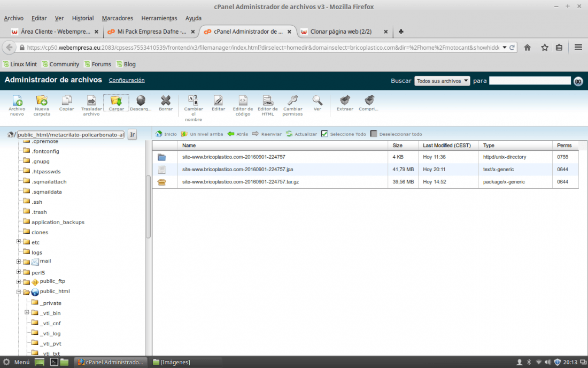Select the .jpa backup file row
The height and width of the screenshot is (368, 588).
(365, 170)
